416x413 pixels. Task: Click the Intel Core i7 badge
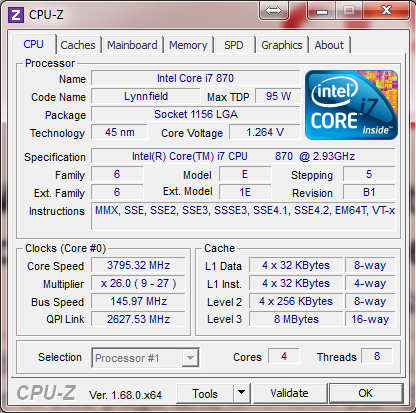pos(351,105)
